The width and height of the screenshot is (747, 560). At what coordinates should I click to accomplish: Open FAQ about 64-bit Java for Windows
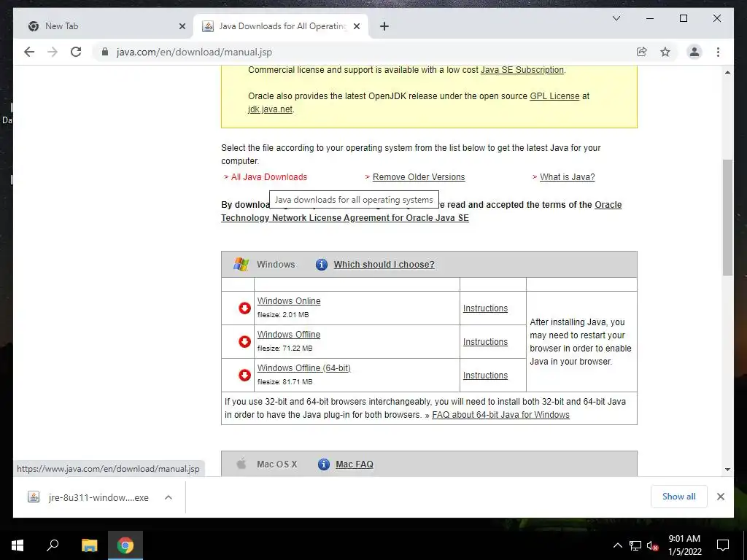click(500, 415)
